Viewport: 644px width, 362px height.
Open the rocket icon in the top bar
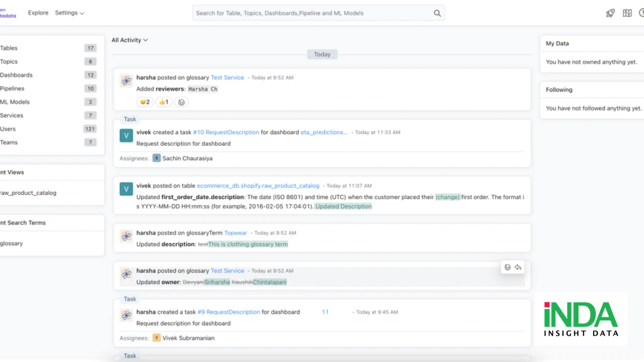(x=610, y=13)
